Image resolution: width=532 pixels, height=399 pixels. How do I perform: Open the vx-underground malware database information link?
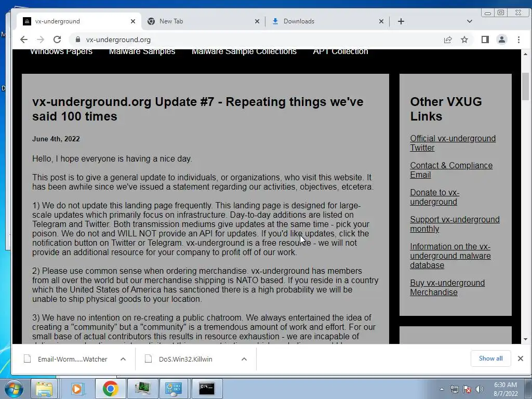coord(450,256)
